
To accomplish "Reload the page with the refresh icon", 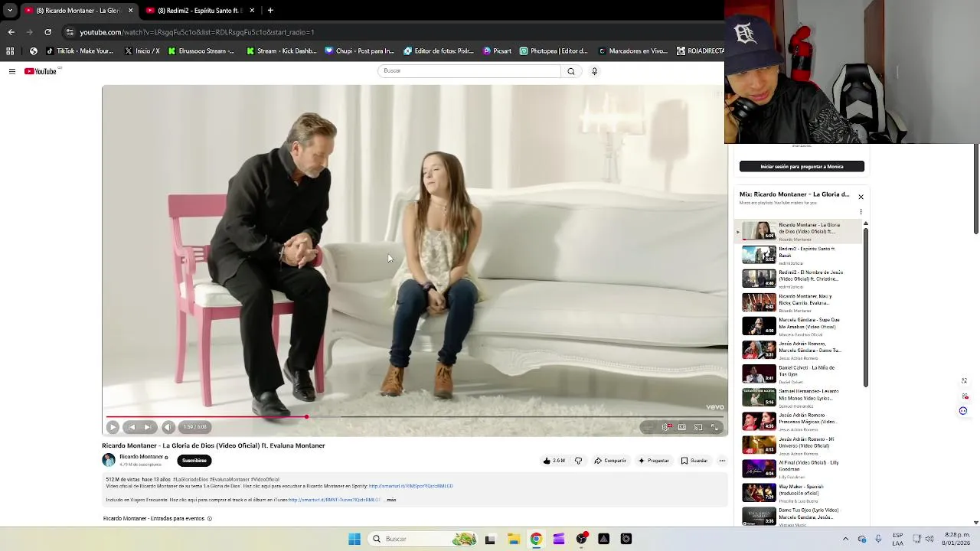I will [47, 32].
